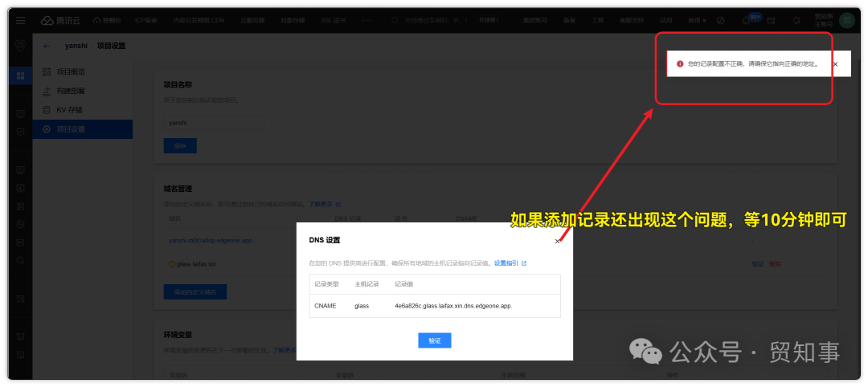
Task: Open 设置指引 link in DNS dialog
Action: 510,263
